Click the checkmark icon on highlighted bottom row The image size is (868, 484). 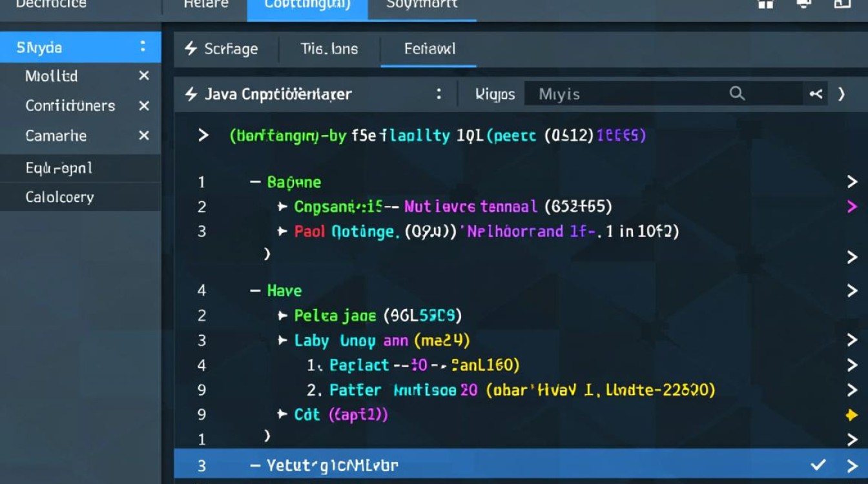tap(818, 465)
